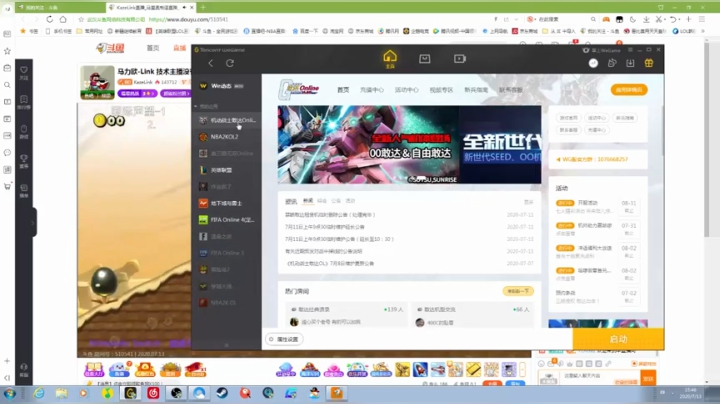Image resolution: width=720 pixels, height=404 pixels.
Task: Open the Windows Start button
Action: [10, 393]
